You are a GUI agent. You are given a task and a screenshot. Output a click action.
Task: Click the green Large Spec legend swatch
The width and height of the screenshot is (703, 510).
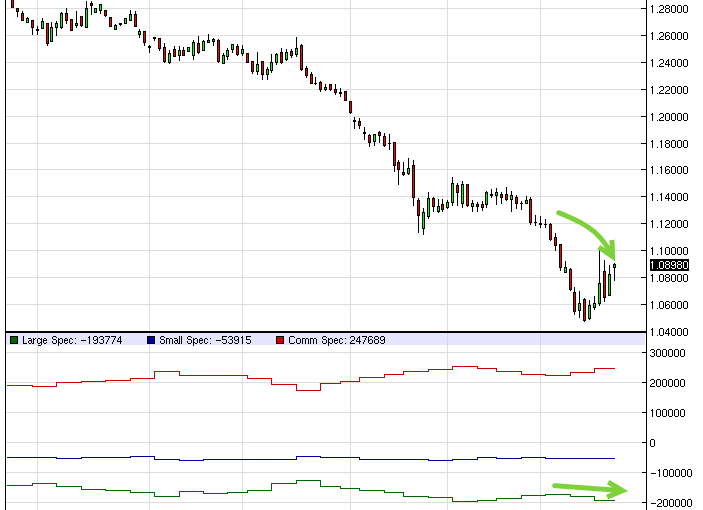(14, 340)
